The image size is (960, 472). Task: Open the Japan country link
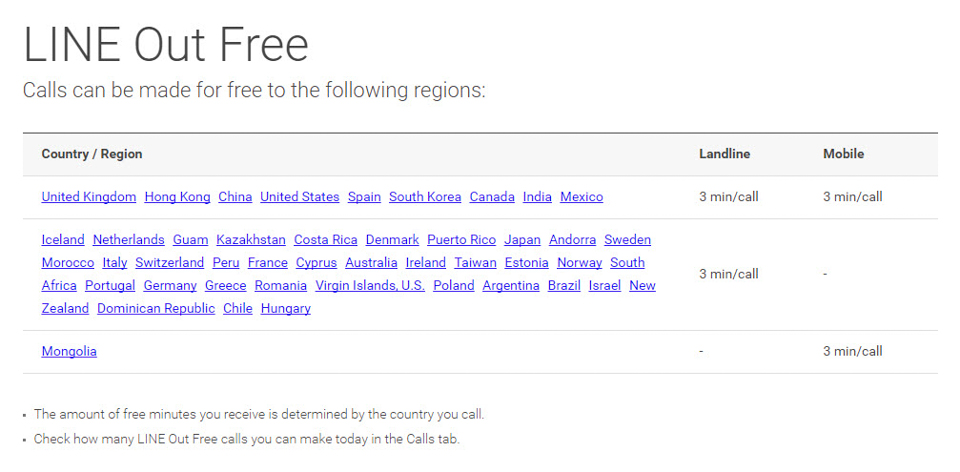[522, 239]
